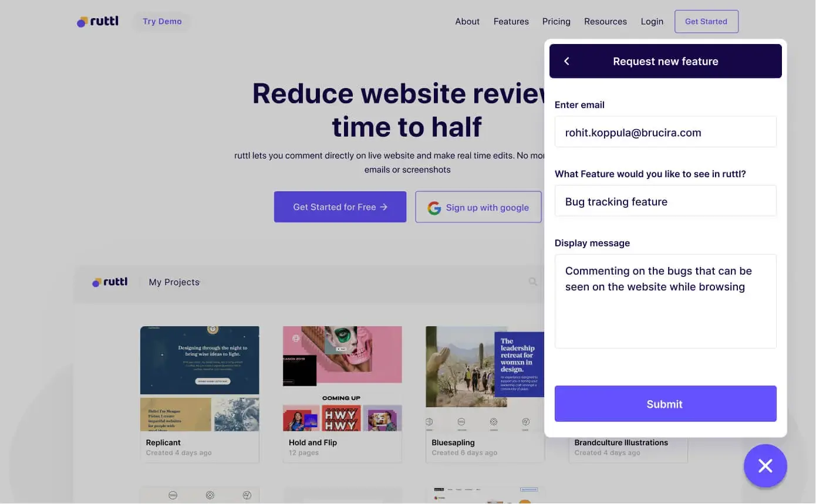The image size is (816, 504).
Task: Open the Replicant project thumbnail
Action: pyautogui.click(x=200, y=378)
